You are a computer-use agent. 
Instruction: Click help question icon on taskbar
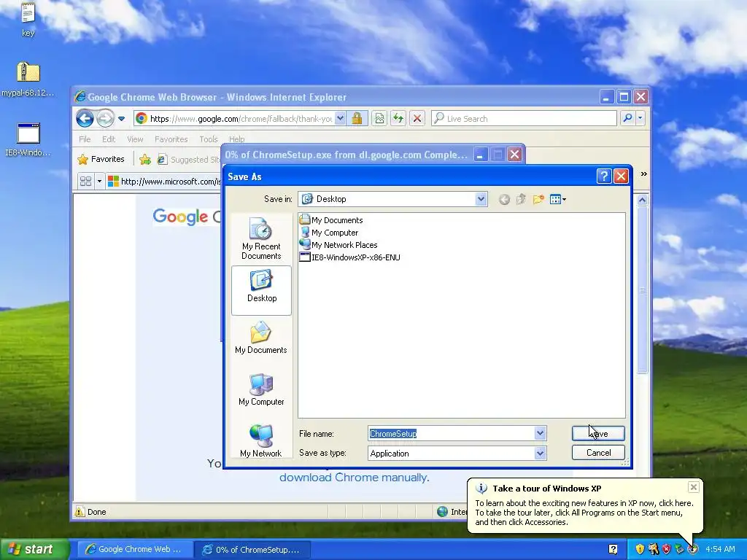613,549
